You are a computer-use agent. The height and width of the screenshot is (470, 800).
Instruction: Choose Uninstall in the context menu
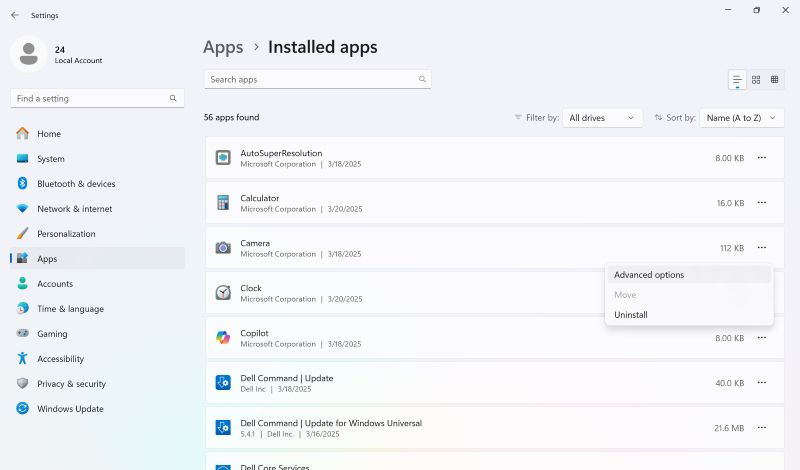tap(631, 315)
